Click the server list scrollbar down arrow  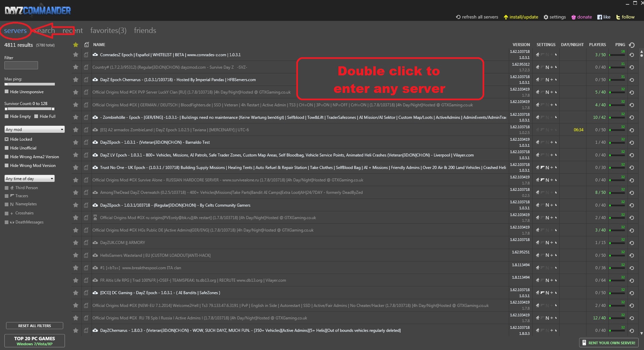641,333
